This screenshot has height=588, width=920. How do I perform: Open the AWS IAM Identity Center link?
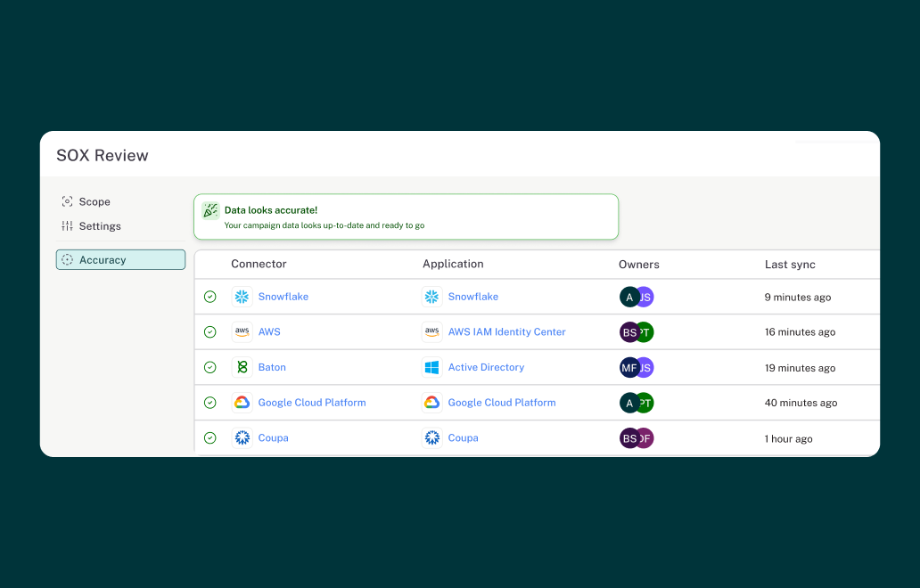click(x=507, y=331)
